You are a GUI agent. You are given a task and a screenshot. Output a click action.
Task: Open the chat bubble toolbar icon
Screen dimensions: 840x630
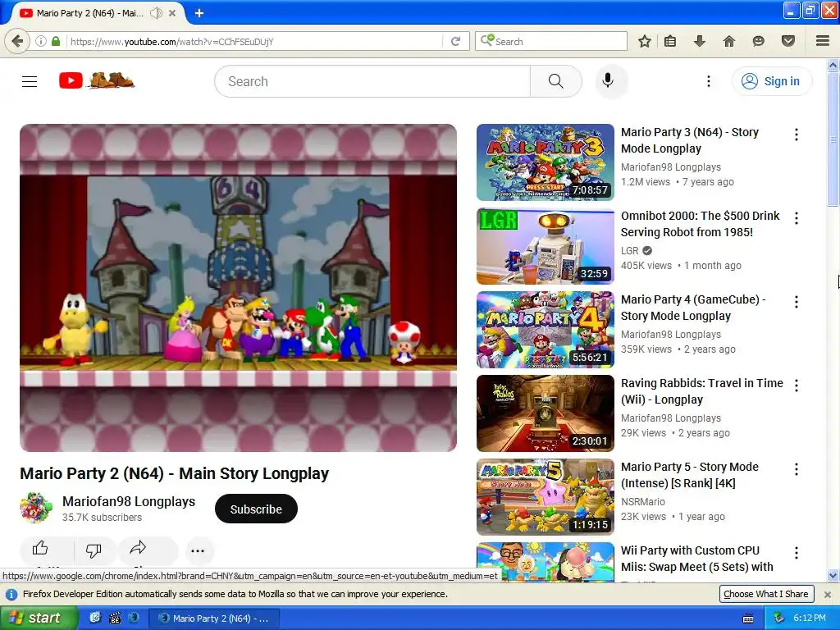758,41
